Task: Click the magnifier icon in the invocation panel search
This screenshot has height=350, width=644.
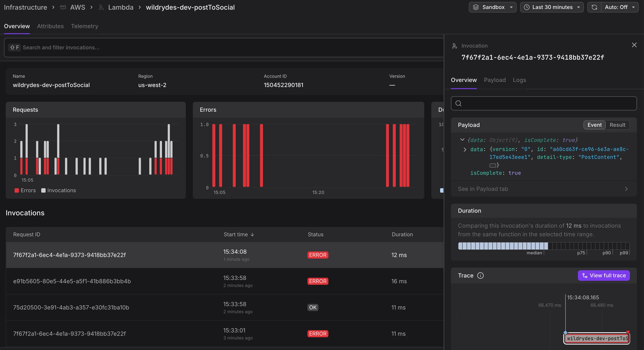Action: (x=459, y=103)
